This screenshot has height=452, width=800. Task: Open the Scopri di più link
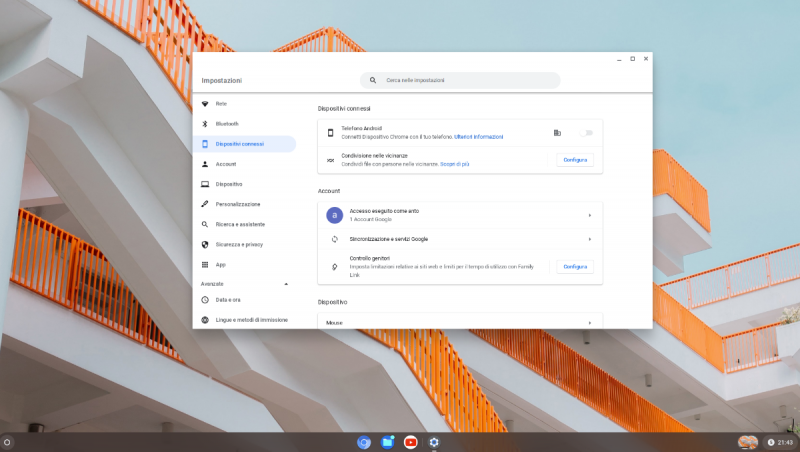point(455,164)
